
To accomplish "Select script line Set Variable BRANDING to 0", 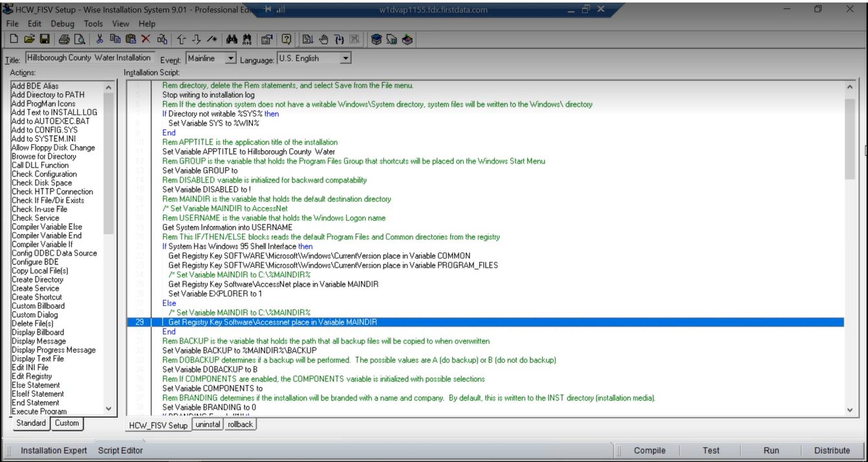I will [x=210, y=407].
